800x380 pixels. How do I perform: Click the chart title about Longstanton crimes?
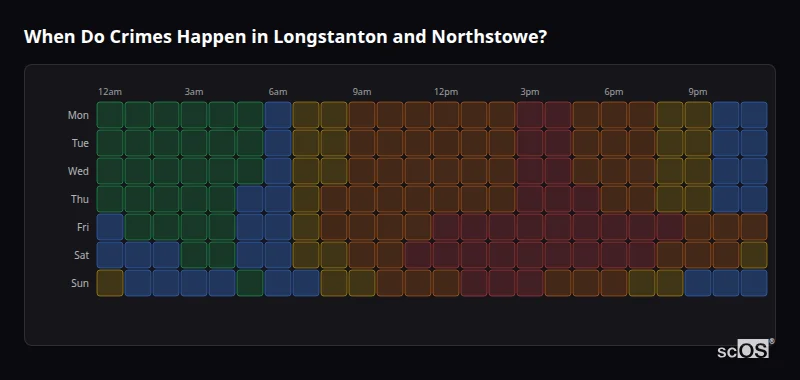tap(285, 37)
